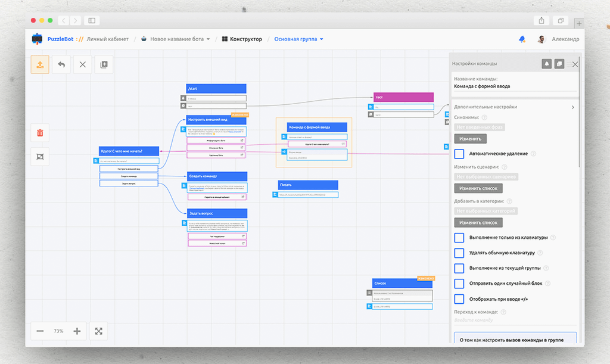Click Нет введенных фраз placeholder tag
The width and height of the screenshot is (610, 364).
point(480,127)
